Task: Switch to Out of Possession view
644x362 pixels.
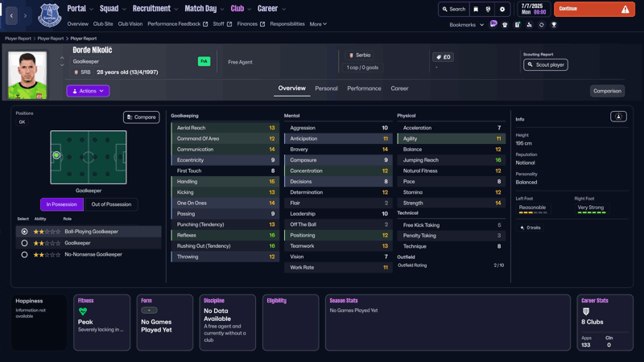Action: point(111,204)
